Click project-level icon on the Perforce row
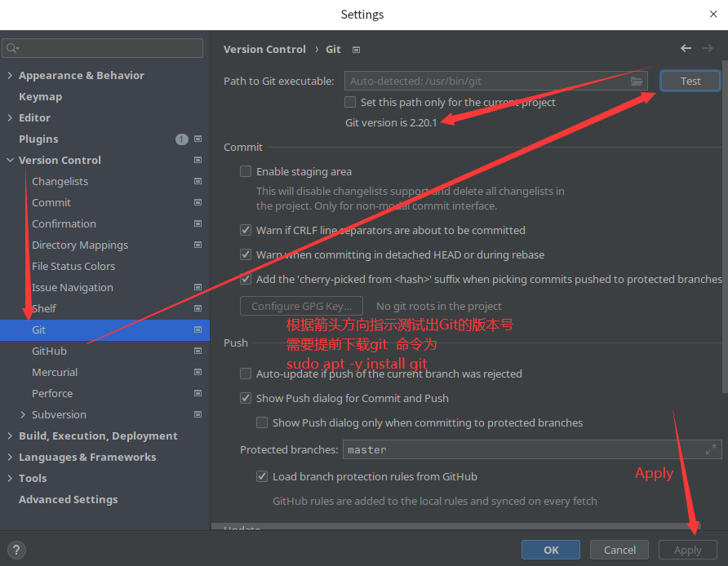The width and height of the screenshot is (728, 566). point(198,393)
